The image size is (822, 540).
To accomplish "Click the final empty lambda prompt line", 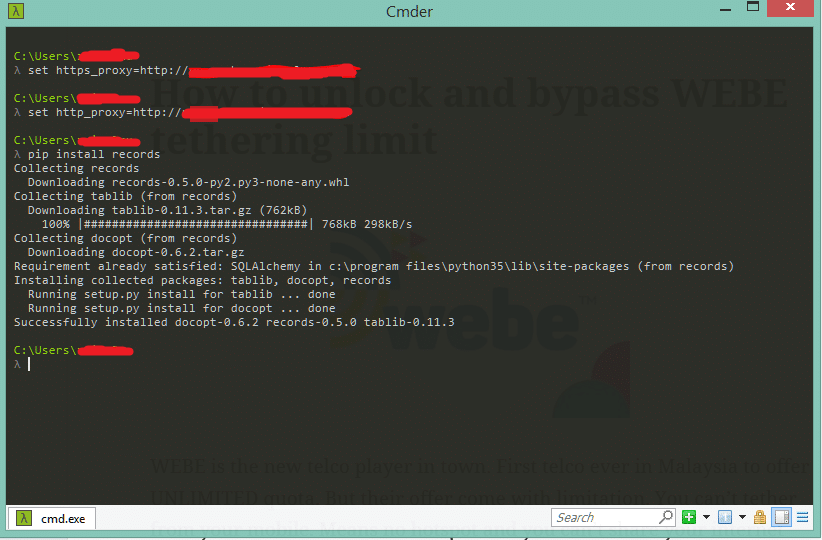I will click(x=22, y=364).
